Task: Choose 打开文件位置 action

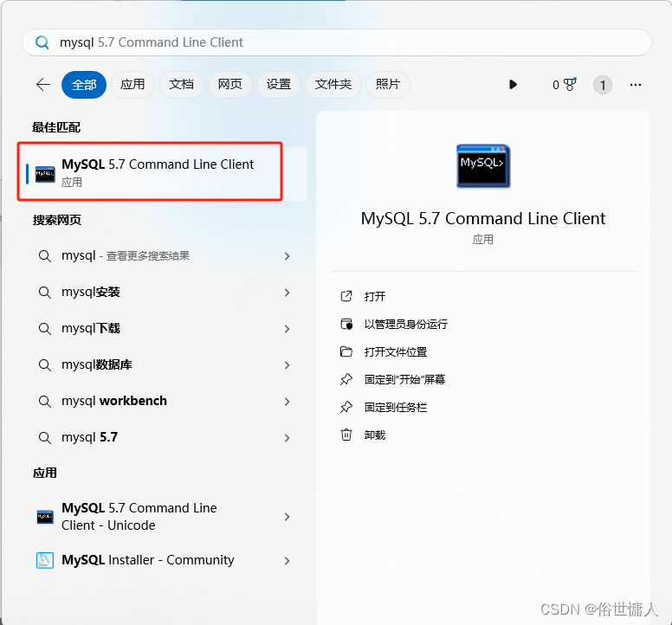Action: (396, 352)
